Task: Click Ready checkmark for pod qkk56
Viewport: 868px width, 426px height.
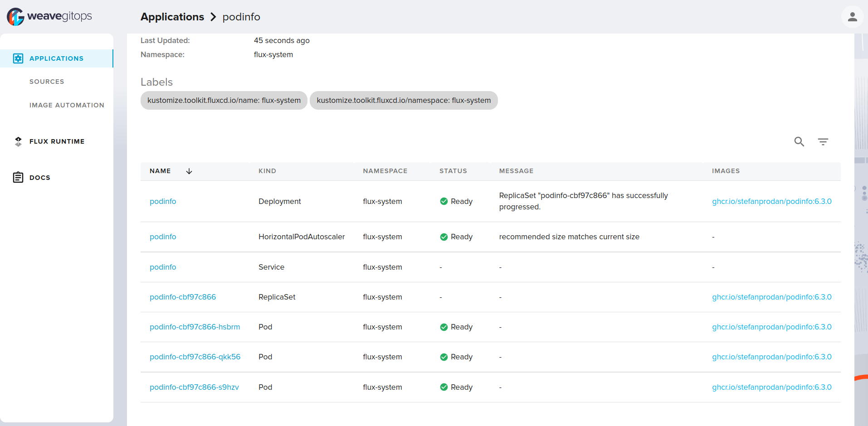Action: [444, 357]
